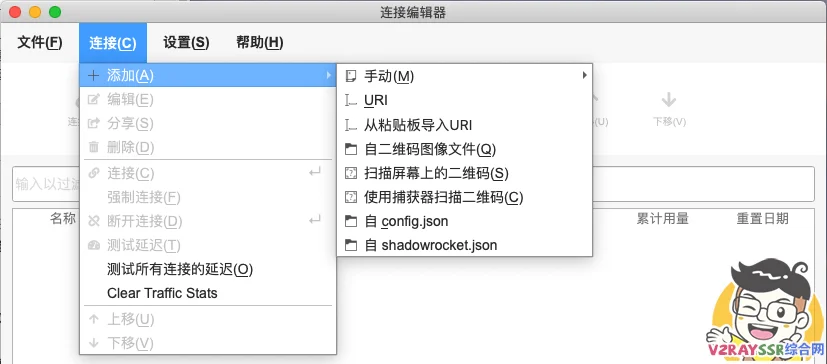Click the folder icon beside 自 config.json
The width and height of the screenshot is (827, 364).
pyautogui.click(x=350, y=221)
